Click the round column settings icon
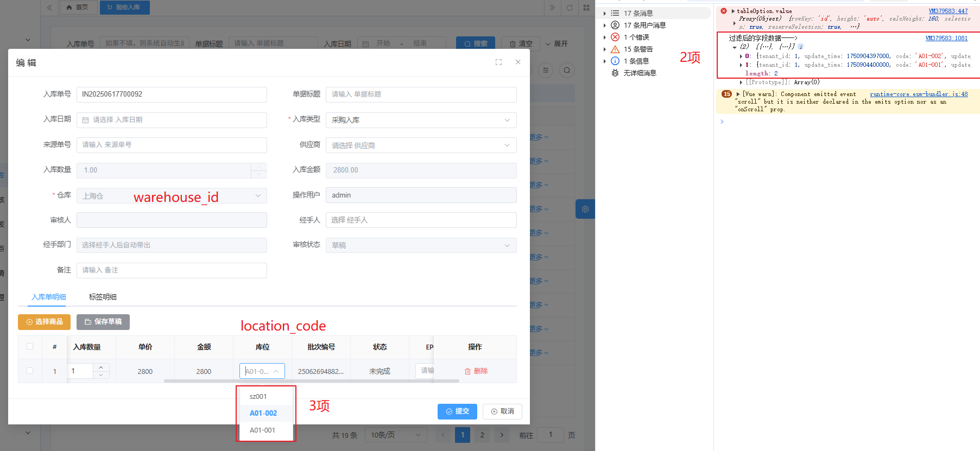This screenshot has width=980, height=451. click(x=546, y=70)
